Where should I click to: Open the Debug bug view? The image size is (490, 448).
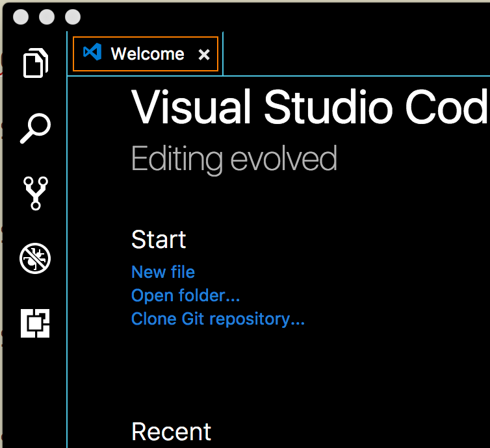click(35, 258)
